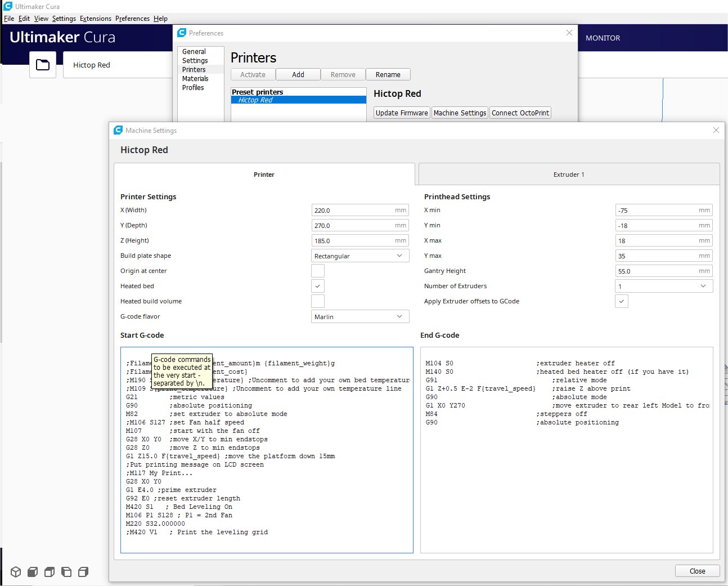Switch to left side view cube icon

tap(66, 572)
